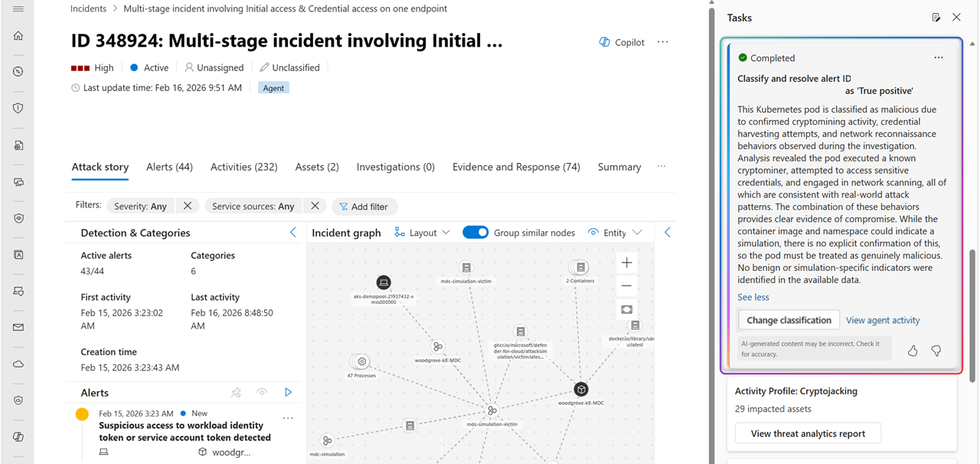Give thumbs down feedback
Image resolution: width=980 pixels, height=464 pixels.
pos(936,351)
